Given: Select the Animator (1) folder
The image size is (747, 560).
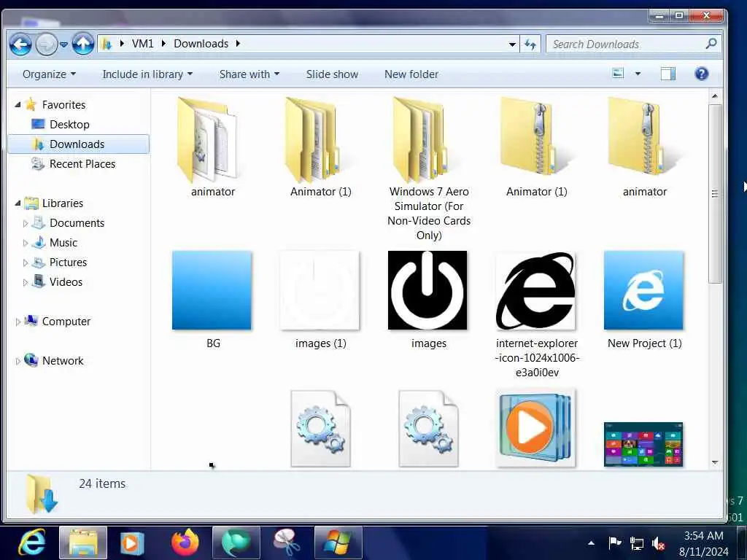Looking at the screenshot, I should point(321,147).
